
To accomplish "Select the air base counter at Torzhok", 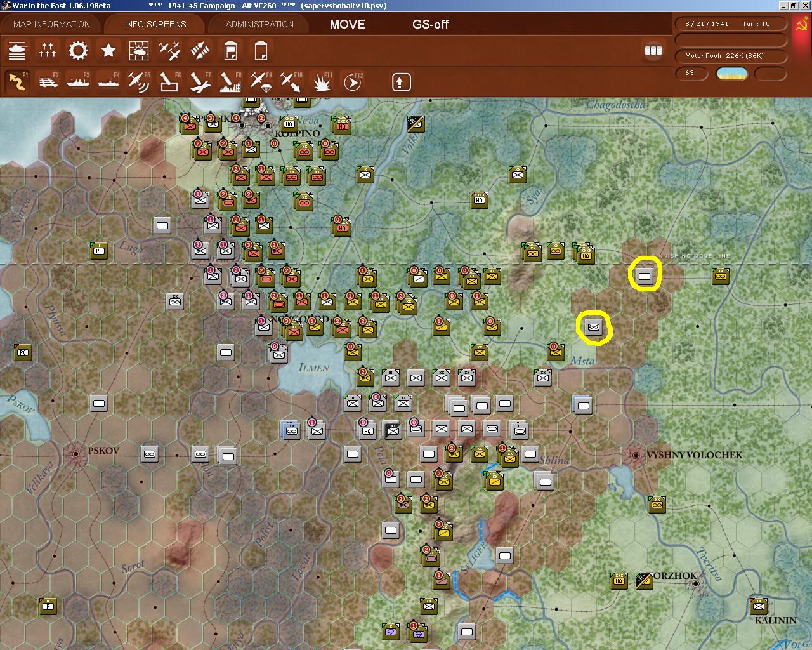I will (x=644, y=580).
